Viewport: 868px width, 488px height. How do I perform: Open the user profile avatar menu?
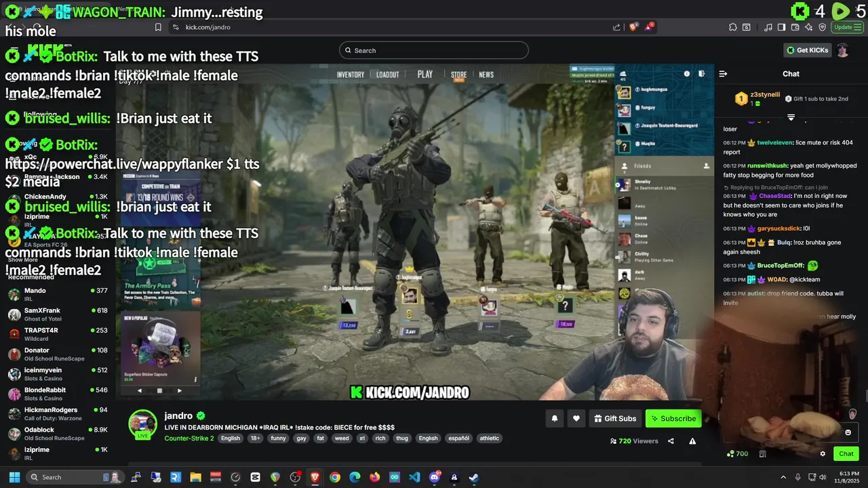pyautogui.click(x=842, y=50)
